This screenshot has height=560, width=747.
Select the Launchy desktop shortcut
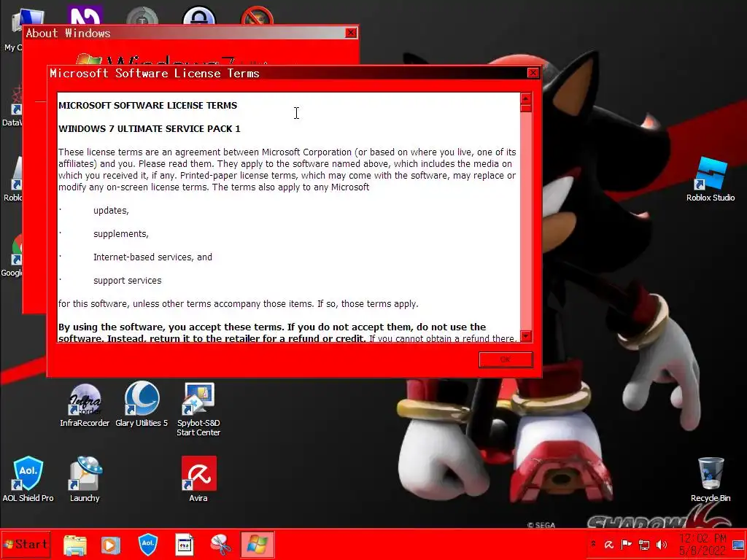85,479
